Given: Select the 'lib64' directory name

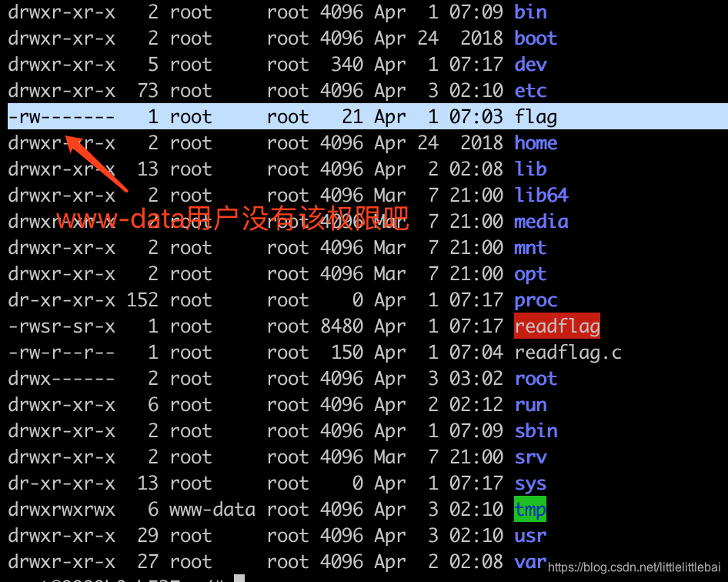Looking at the screenshot, I should click(x=541, y=195).
